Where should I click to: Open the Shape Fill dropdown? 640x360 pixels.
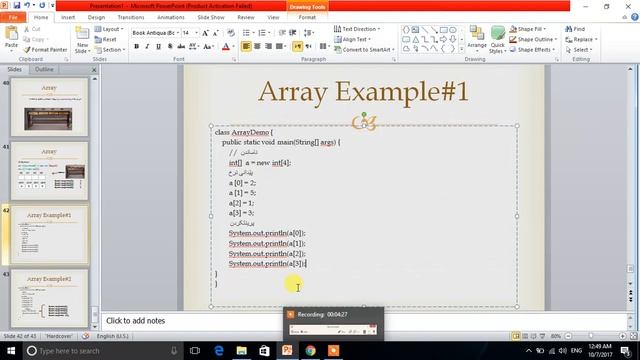(527, 29)
